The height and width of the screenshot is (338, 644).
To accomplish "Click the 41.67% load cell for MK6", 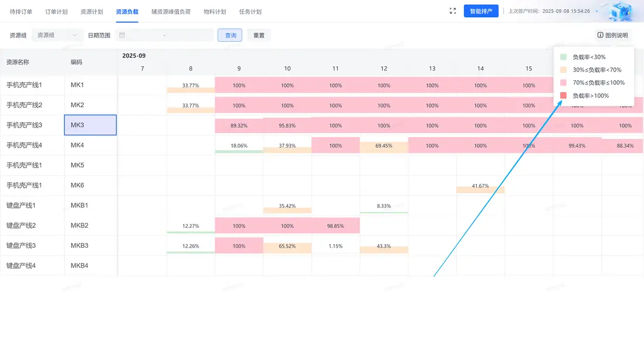I will coord(480,186).
